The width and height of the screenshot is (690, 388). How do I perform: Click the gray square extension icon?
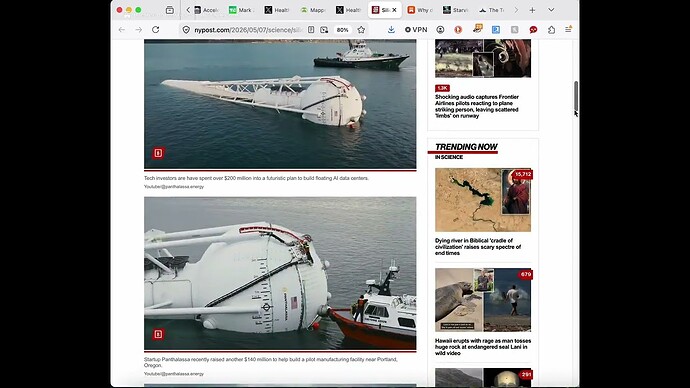[x=514, y=29]
